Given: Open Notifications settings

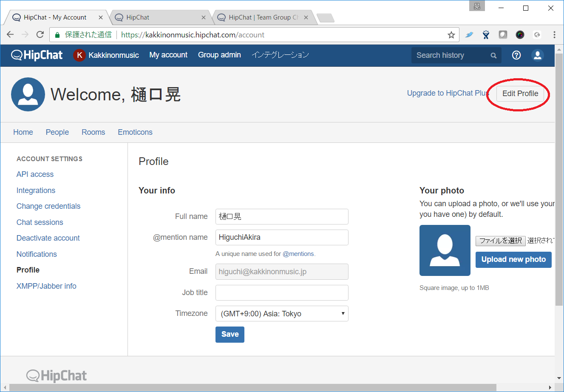Looking at the screenshot, I should coord(37,254).
